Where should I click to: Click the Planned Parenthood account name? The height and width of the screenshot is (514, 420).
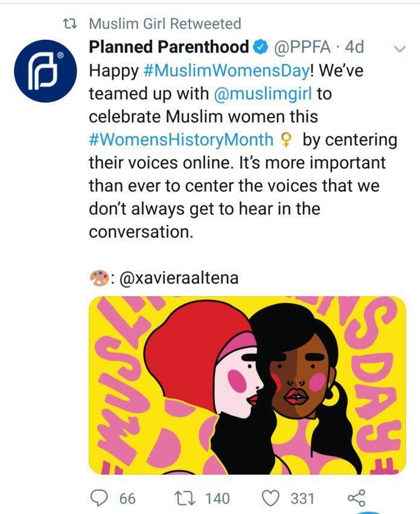pyautogui.click(x=169, y=47)
